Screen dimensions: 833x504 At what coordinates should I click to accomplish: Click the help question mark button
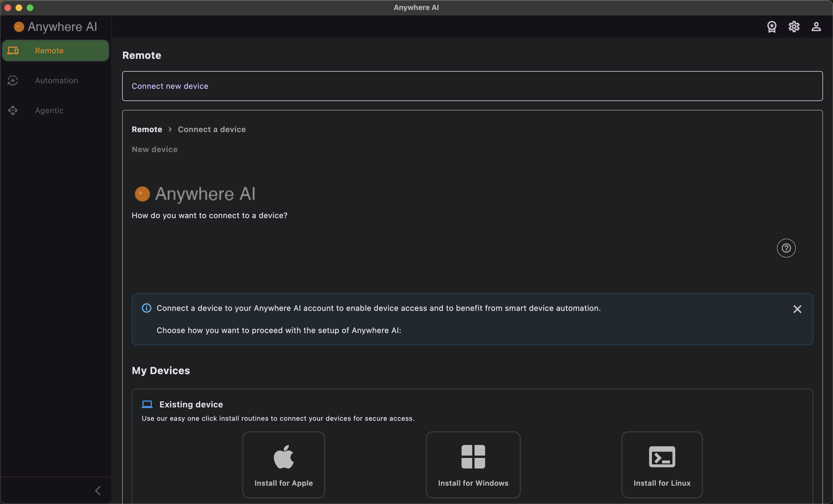pyautogui.click(x=786, y=248)
